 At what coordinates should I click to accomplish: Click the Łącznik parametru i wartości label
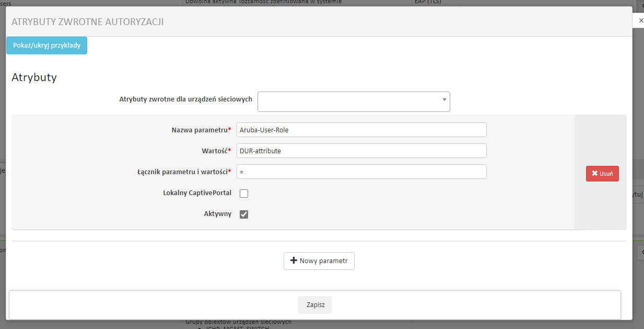181,172
